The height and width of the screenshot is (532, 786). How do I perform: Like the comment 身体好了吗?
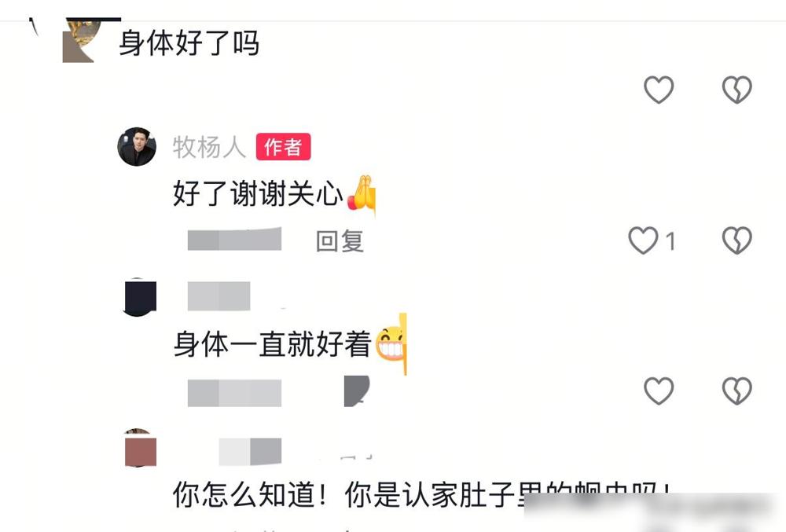tap(658, 90)
